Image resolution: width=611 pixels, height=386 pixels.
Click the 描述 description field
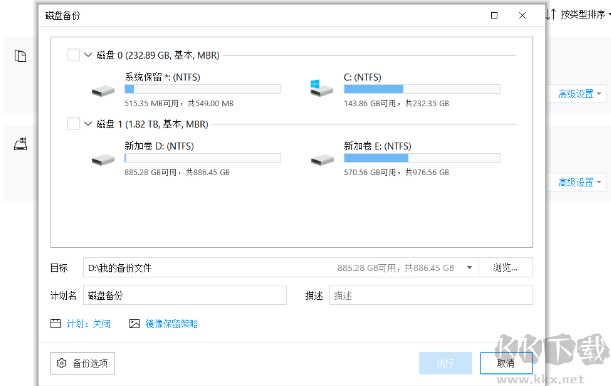click(x=431, y=295)
